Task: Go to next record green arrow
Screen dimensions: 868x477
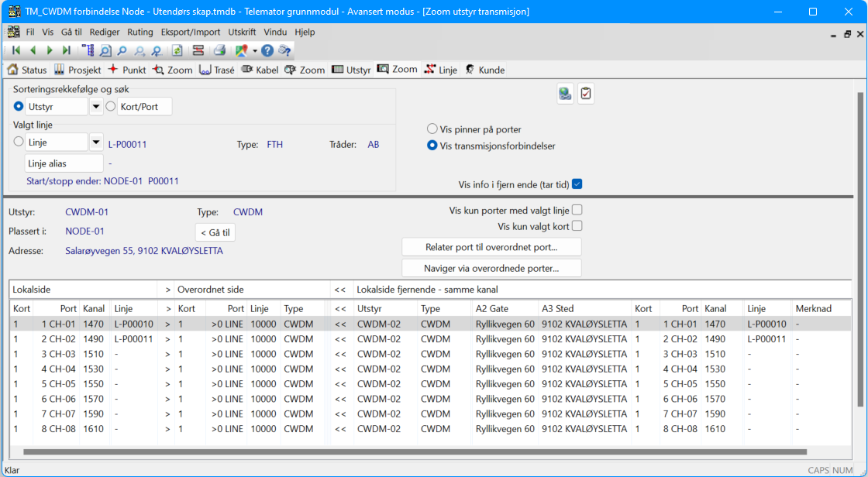Action: click(50, 50)
